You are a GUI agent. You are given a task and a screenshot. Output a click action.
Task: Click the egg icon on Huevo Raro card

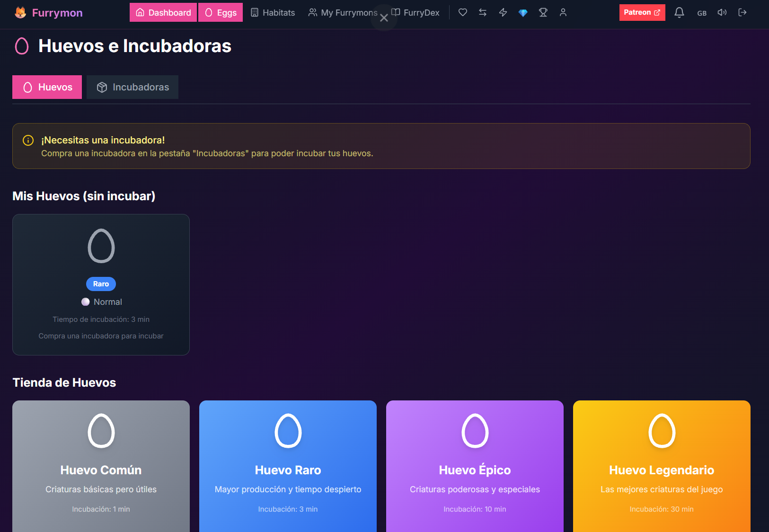[288, 431]
